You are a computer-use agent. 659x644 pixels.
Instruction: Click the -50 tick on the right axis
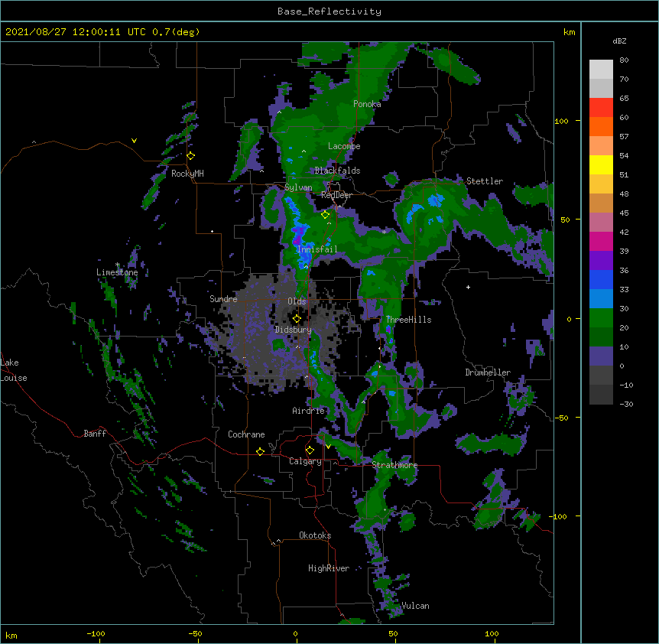click(x=561, y=418)
